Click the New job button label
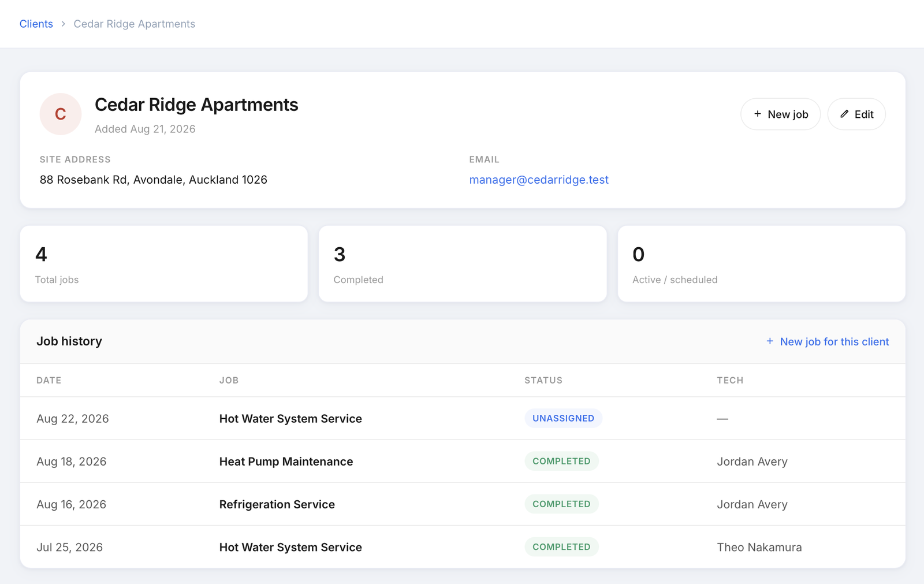This screenshot has height=584, width=924. click(788, 114)
